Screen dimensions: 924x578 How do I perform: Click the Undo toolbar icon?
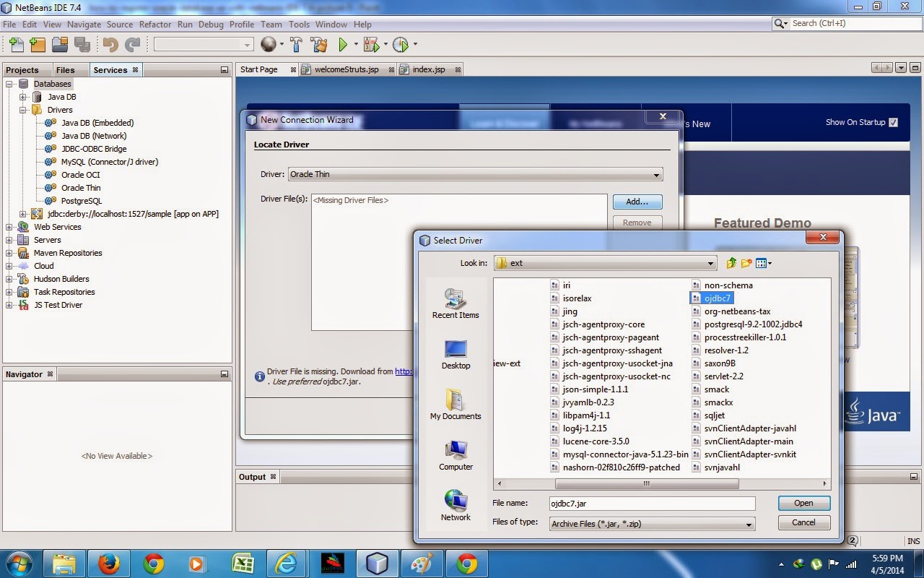click(110, 45)
